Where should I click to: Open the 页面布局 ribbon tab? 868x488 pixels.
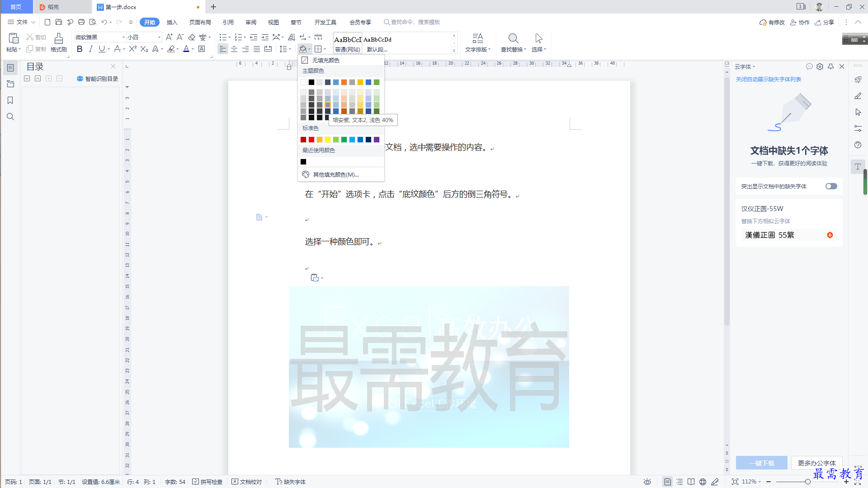(200, 22)
